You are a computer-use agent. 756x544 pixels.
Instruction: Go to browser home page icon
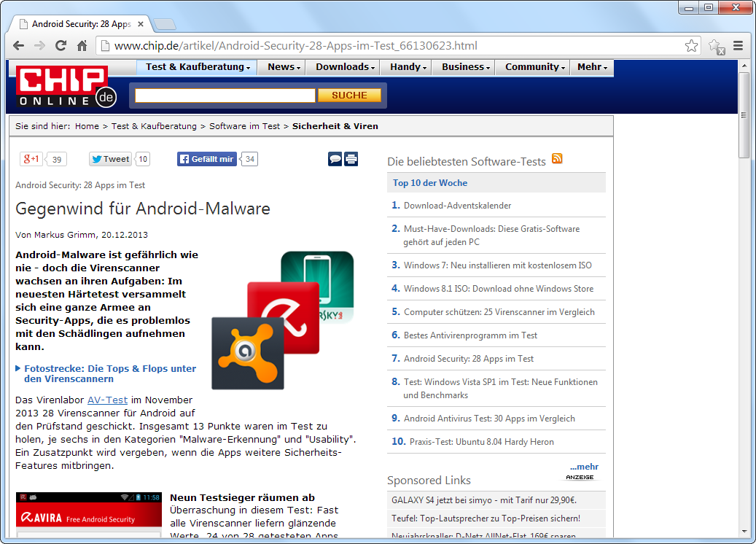(x=82, y=46)
